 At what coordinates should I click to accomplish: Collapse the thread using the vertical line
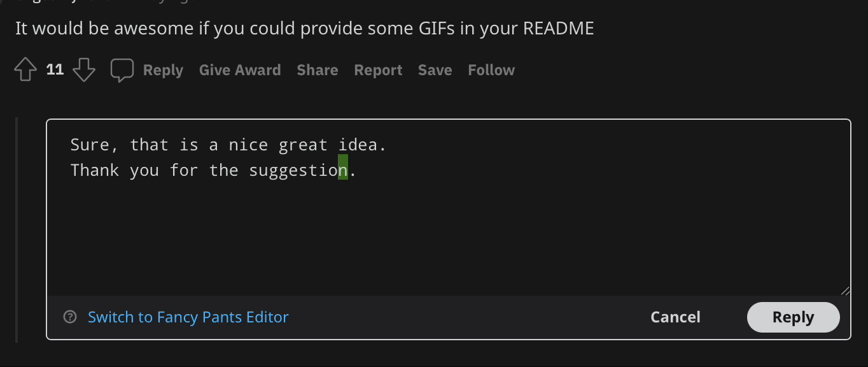tap(17, 229)
